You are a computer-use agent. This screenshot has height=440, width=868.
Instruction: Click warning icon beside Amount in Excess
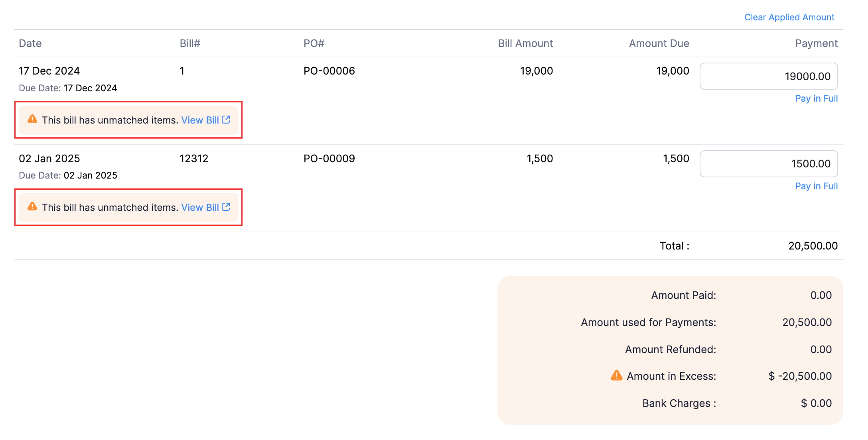616,375
